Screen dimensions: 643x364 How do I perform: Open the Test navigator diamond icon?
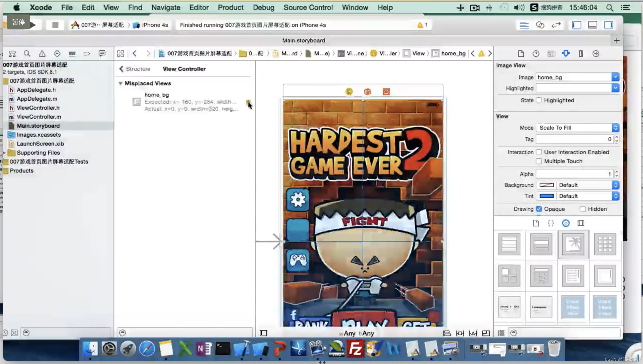coord(57,54)
